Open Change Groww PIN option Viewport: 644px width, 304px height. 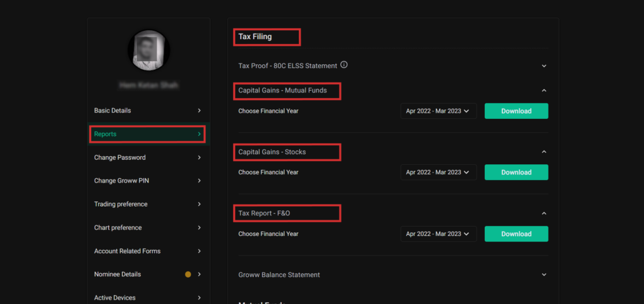click(x=147, y=181)
